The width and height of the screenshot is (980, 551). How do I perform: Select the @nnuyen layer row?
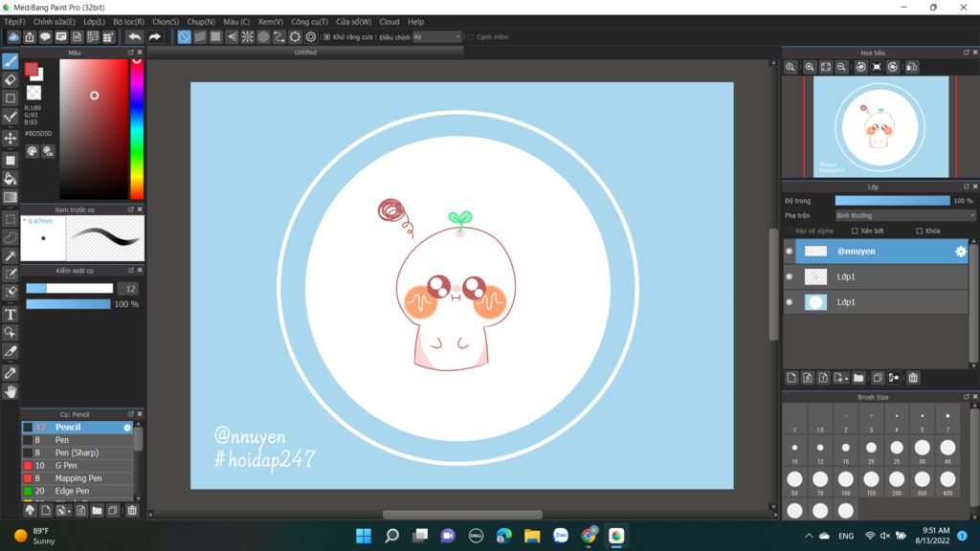tap(881, 252)
